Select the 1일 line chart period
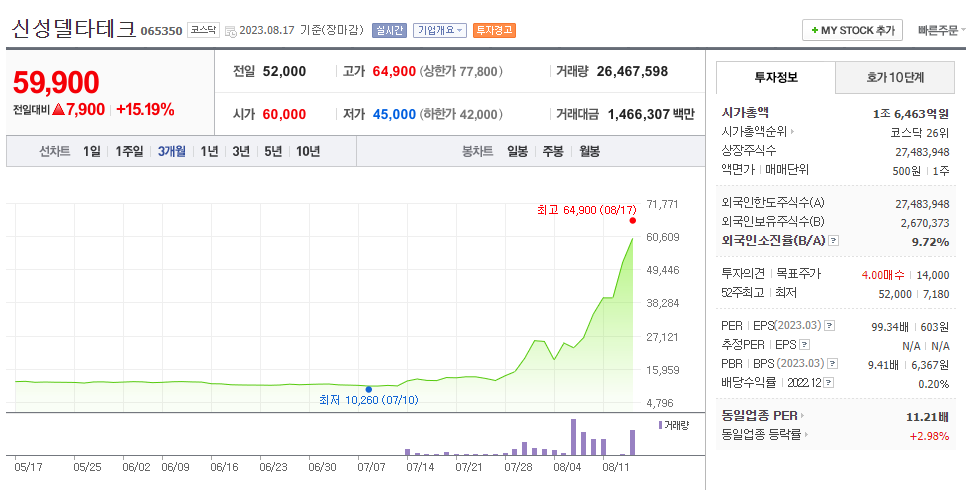Viewport: 967px width, 490px height. pyautogui.click(x=92, y=152)
